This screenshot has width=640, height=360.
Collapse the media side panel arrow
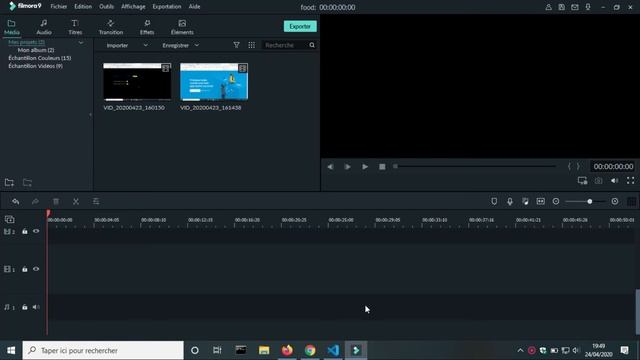(x=90, y=115)
